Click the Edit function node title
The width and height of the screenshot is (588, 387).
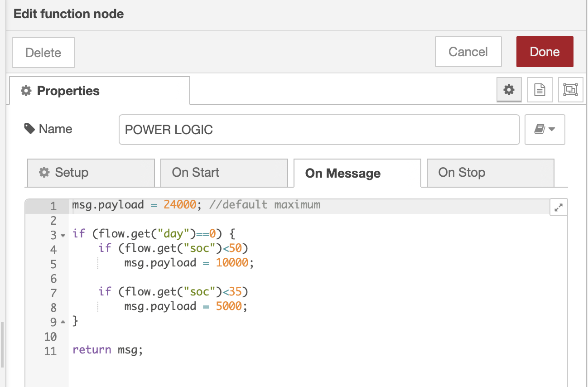[69, 14]
